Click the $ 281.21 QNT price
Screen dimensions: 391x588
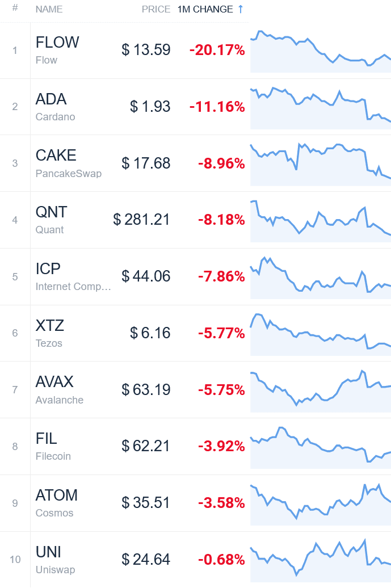click(142, 220)
